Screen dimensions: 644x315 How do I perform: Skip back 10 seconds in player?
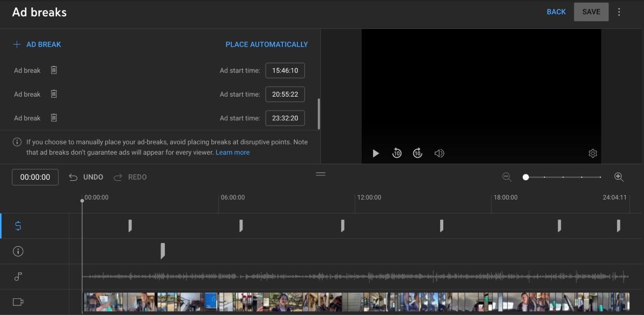tap(397, 153)
